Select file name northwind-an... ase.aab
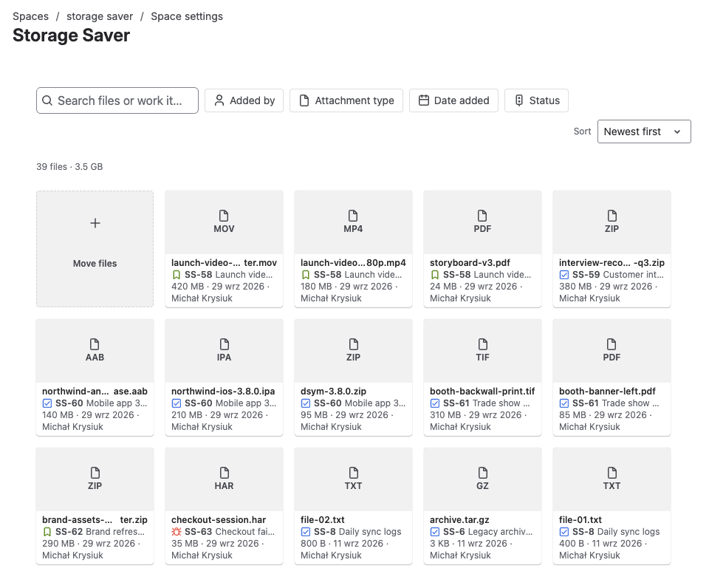This screenshot has height=588, width=709. tap(95, 392)
